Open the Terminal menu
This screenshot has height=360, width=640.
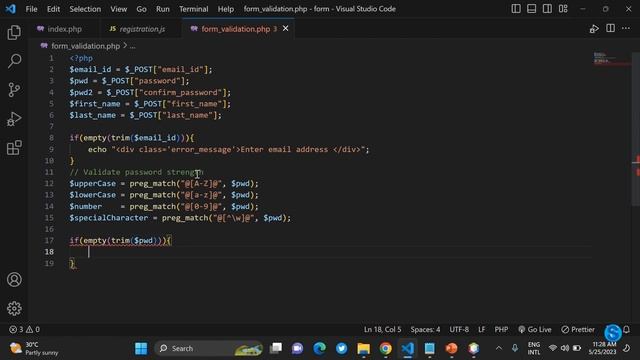click(193, 9)
